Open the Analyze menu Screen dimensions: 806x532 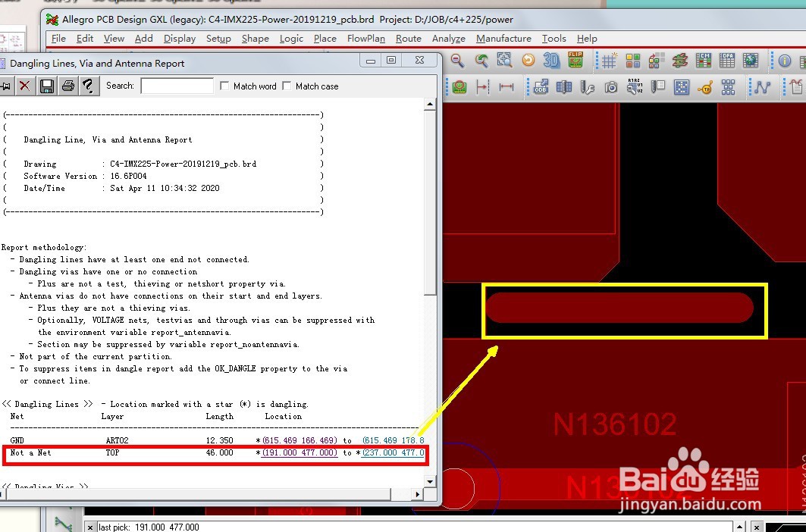(449, 39)
